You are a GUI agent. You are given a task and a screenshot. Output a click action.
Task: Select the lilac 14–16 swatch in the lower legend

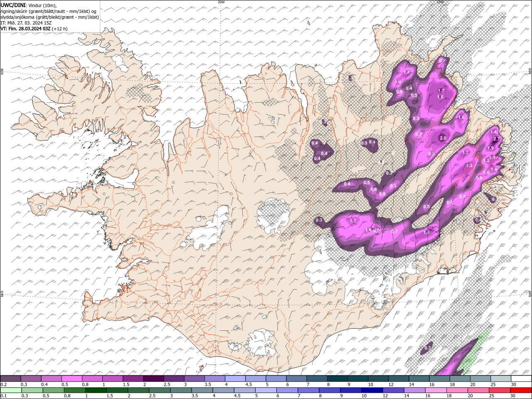(x=415, y=390)
